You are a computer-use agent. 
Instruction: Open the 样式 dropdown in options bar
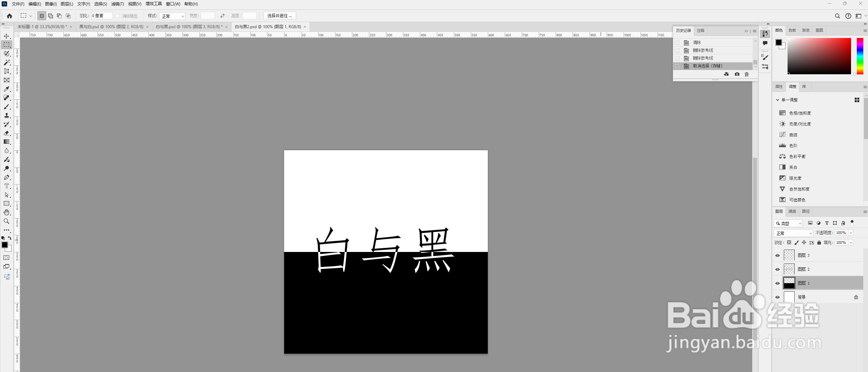[172, 16]
